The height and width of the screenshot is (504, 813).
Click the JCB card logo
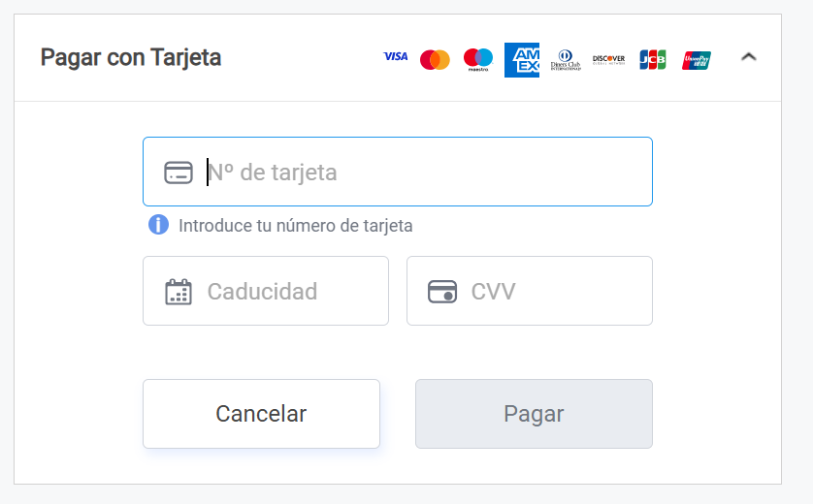(652, 59)
